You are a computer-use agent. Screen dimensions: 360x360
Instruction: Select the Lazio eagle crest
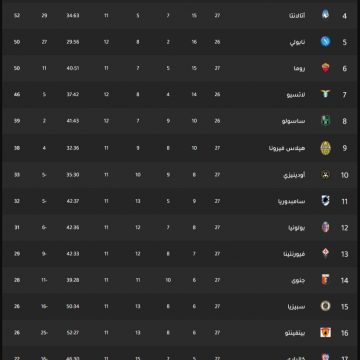(325, 94)
